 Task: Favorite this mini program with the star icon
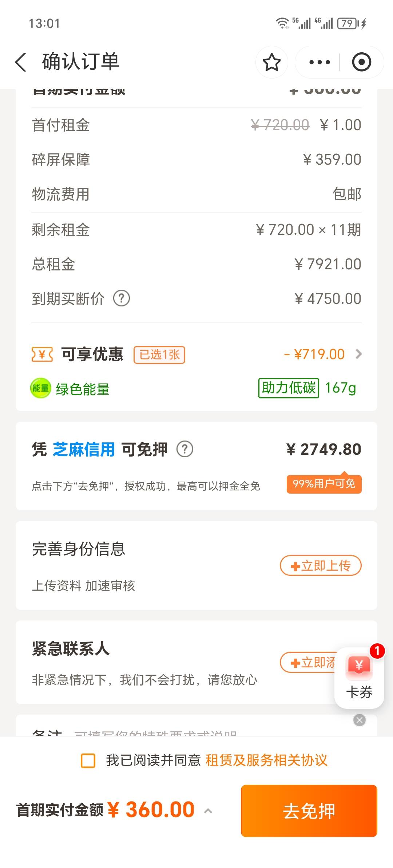[271, 62]
